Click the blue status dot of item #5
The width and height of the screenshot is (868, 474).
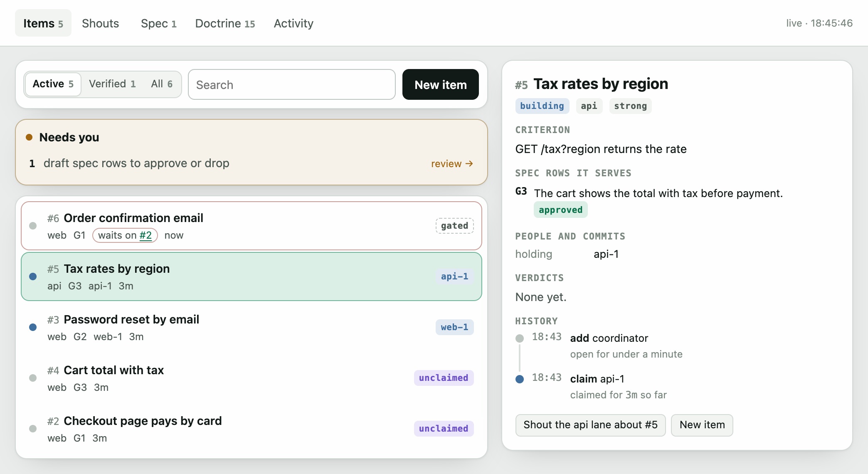pos(33,276)
